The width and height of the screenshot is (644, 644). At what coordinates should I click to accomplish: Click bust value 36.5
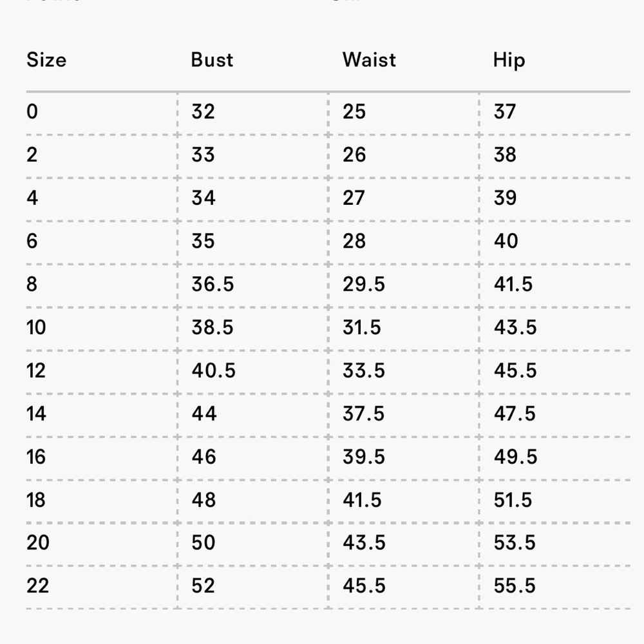[213, 284]
